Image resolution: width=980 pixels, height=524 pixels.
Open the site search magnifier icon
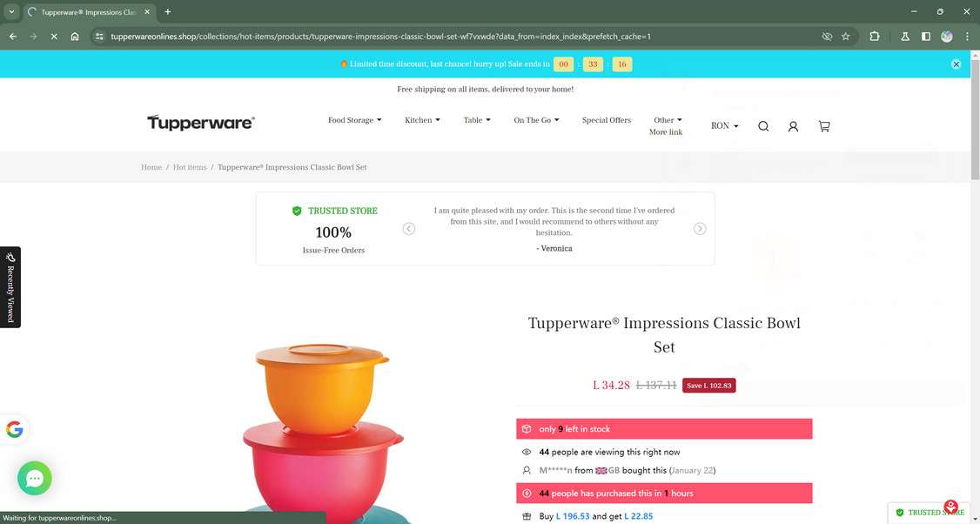point(763,126)
